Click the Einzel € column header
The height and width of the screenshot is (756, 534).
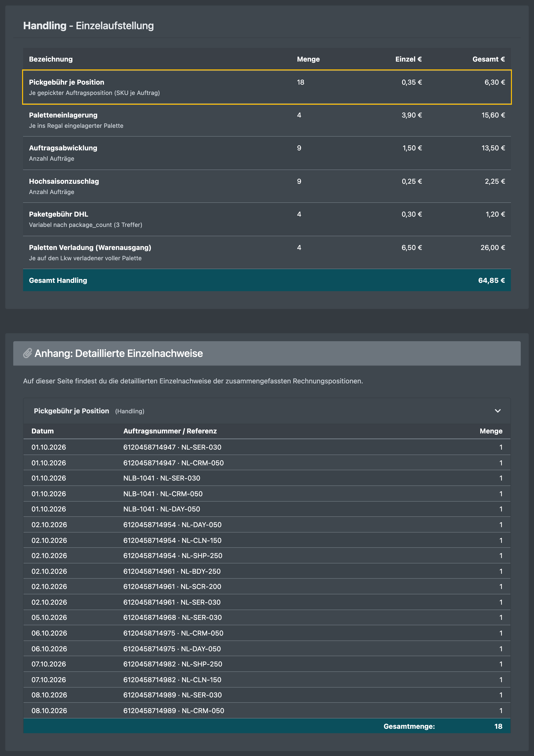click(x=409, y=59)
